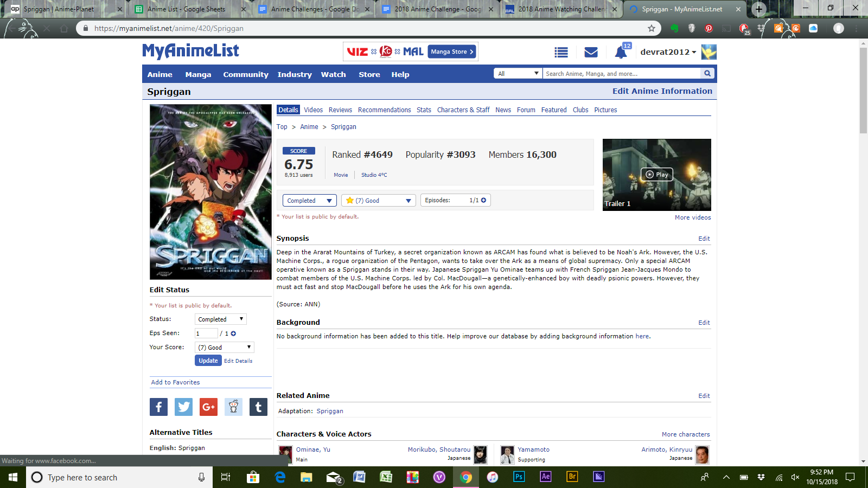
Task: Click the Update button
Action: (x=208, y=361)
